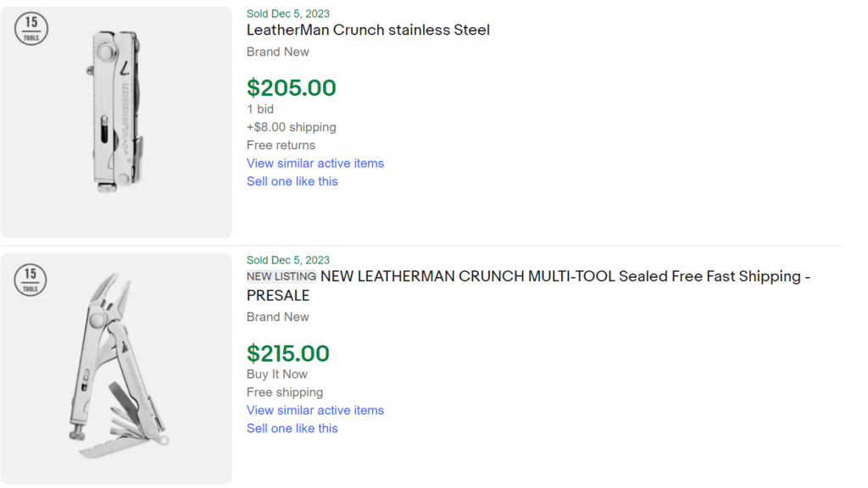Select the $215.00 price text
The image size is (868, 488).
tap(288, 353)
